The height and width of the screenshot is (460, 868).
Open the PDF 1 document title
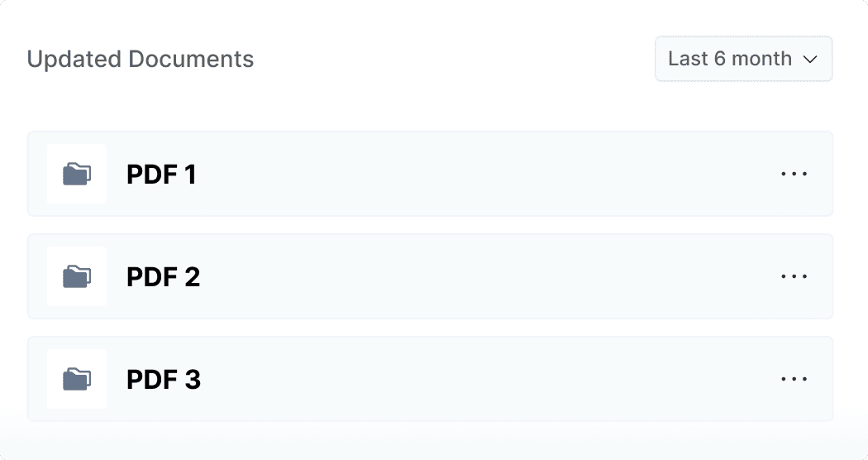click(x=161, y=175)
